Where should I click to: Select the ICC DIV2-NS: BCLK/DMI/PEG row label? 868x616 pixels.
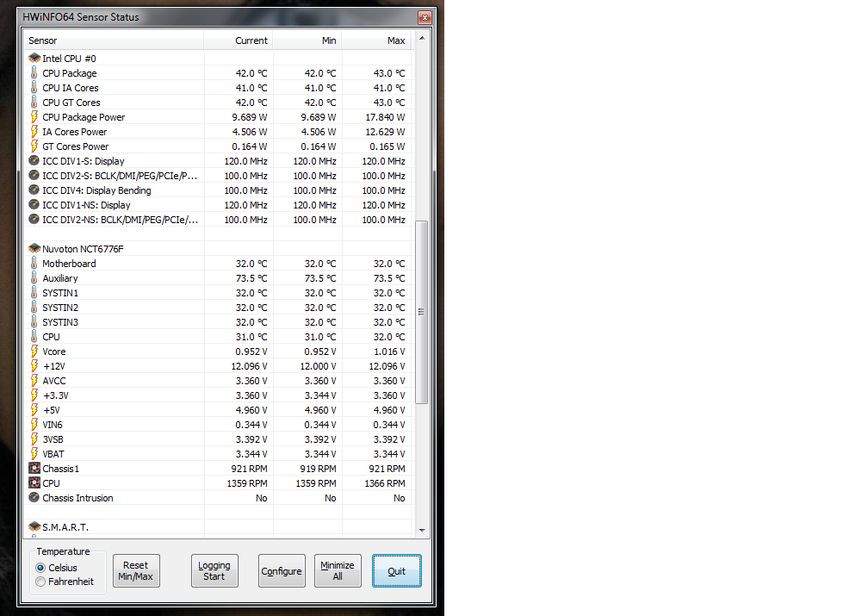point(121,220)
